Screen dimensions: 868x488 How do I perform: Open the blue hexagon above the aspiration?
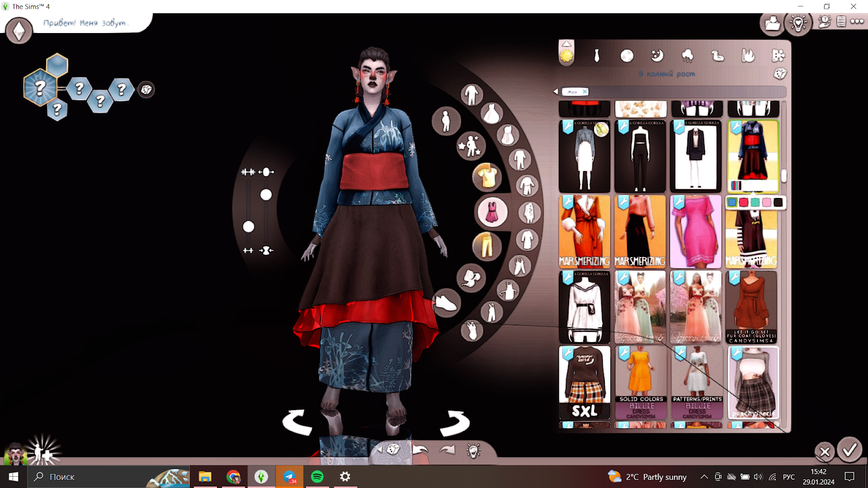point(57,65)
